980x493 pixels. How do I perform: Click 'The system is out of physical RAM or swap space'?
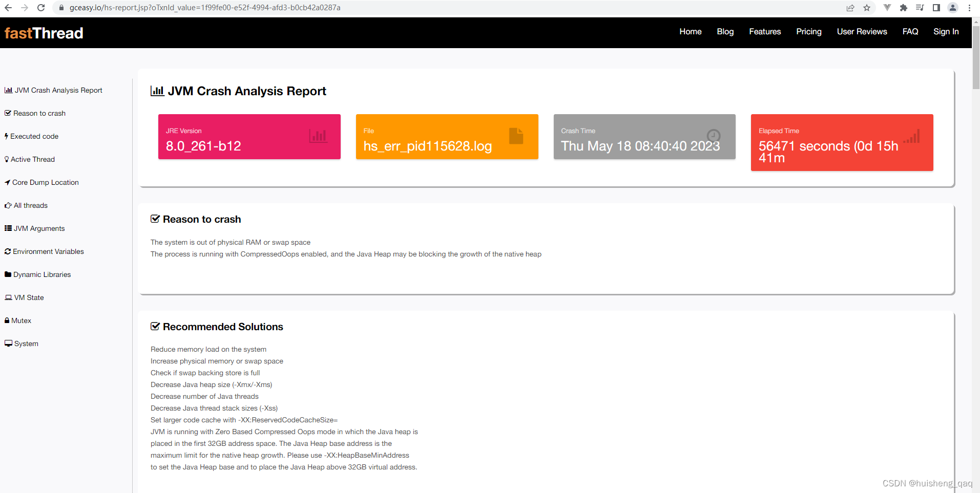pos(231,242)
